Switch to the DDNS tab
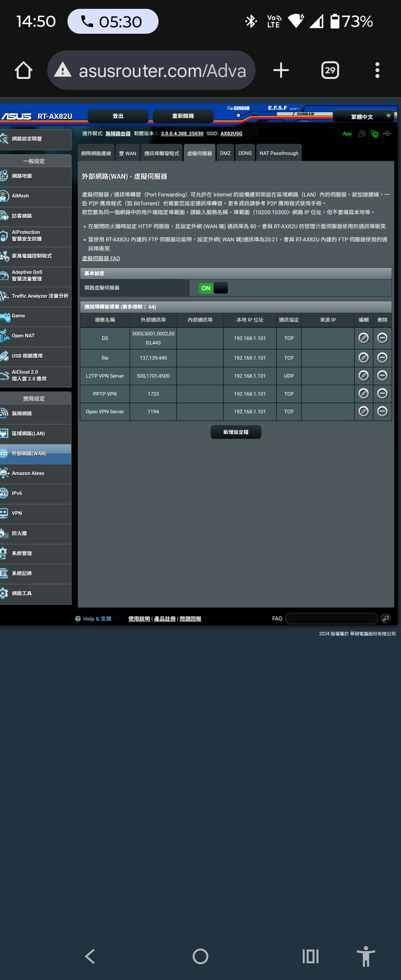 coord(245,153)
